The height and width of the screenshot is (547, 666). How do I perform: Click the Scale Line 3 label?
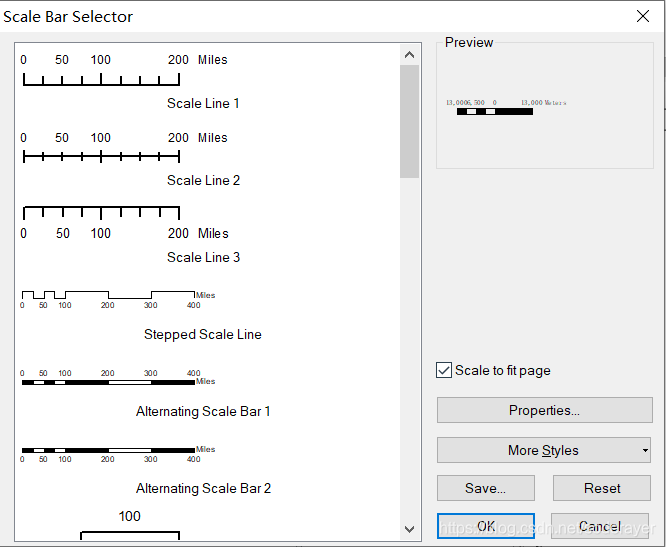click(203, 257)
